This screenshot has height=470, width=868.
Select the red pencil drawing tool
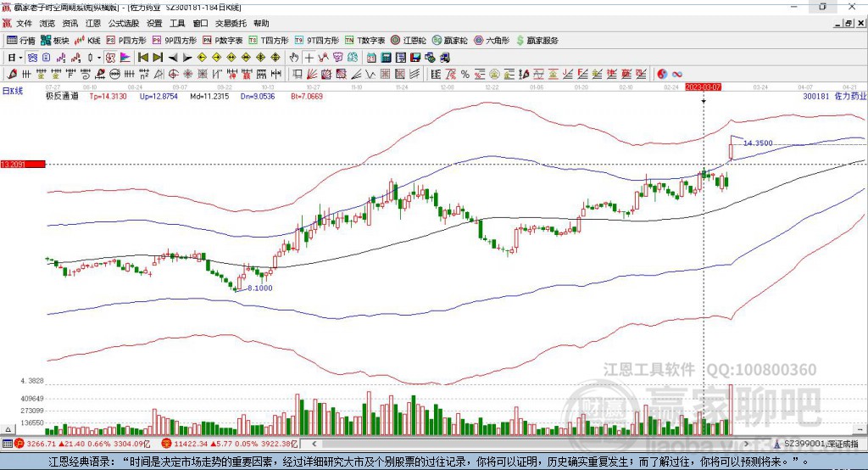(12, 75)
